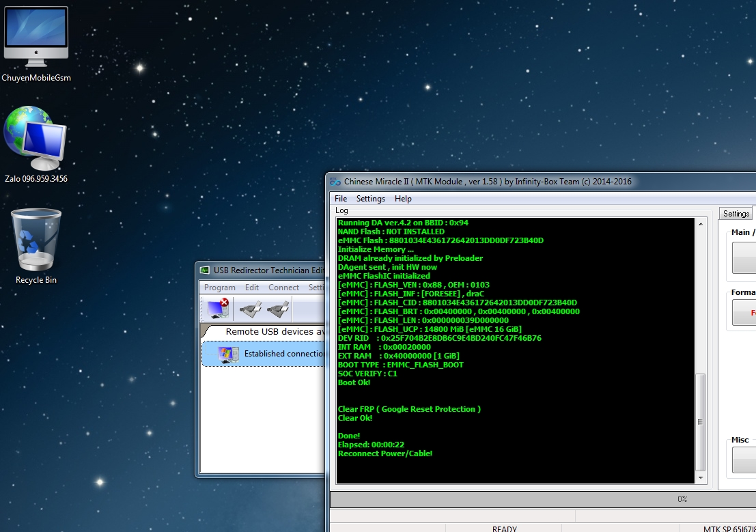Click the MTK SP status bar entry
The width and height of the screenshot is (756, 532).
click(x=729, y=528)
